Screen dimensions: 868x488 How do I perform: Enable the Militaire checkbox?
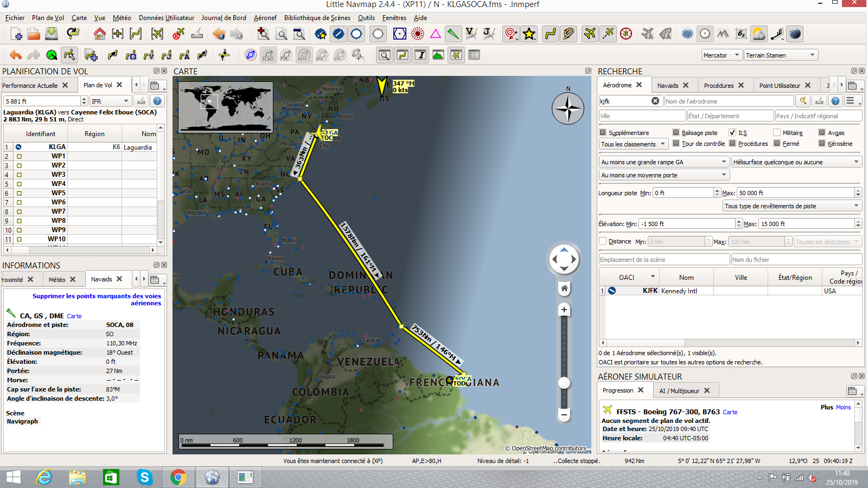777,132
